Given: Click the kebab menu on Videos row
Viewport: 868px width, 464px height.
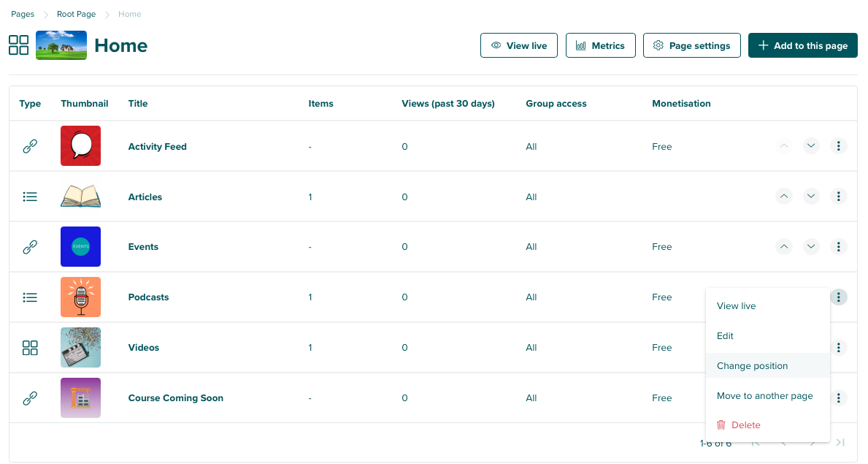Looking at the screenshot, I should click(x=839, y=348).
